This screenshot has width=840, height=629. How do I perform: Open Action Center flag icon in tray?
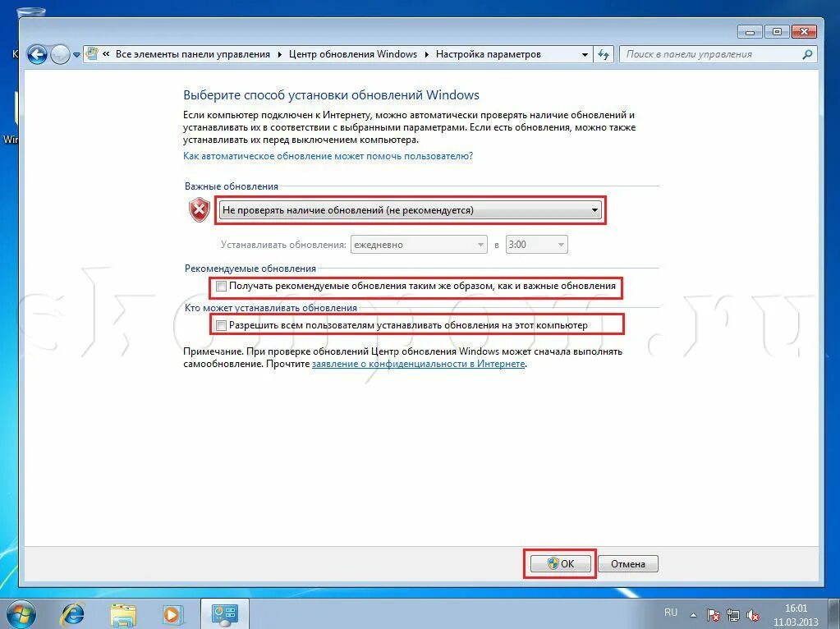[x=713, y=615]
